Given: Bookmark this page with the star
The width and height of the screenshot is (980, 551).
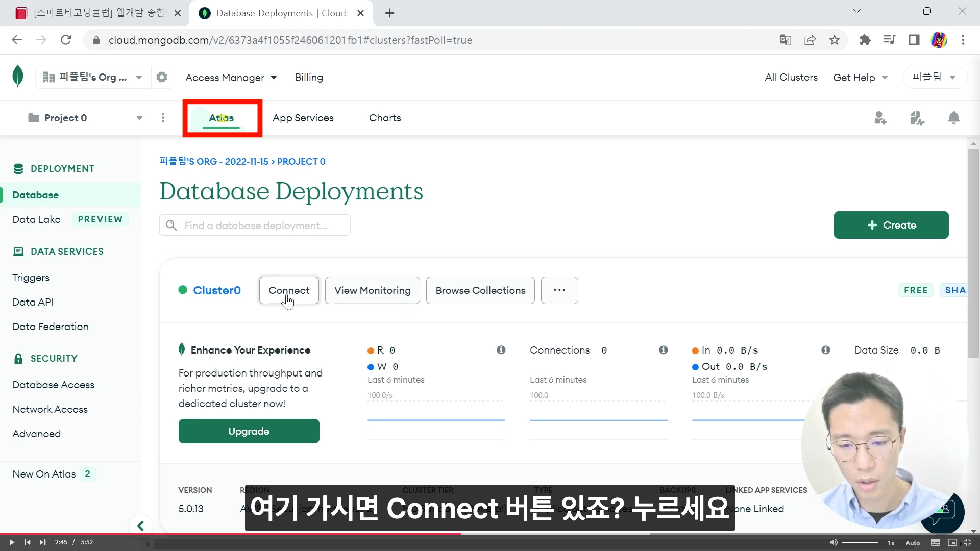Looking at the screenshot, I should (x=835, y=40).
